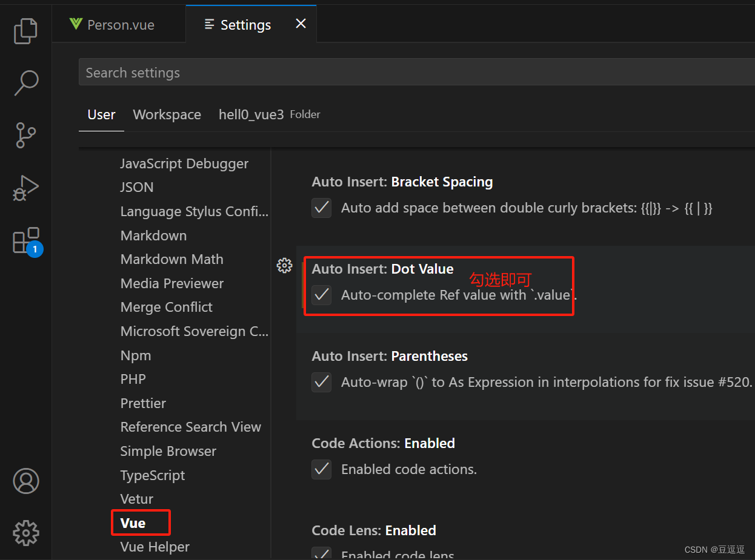Viewport: 755px width, 560px height.
Task: Toggle Auto Insert Dot Value checkbox
Action: tap(322, 295)
